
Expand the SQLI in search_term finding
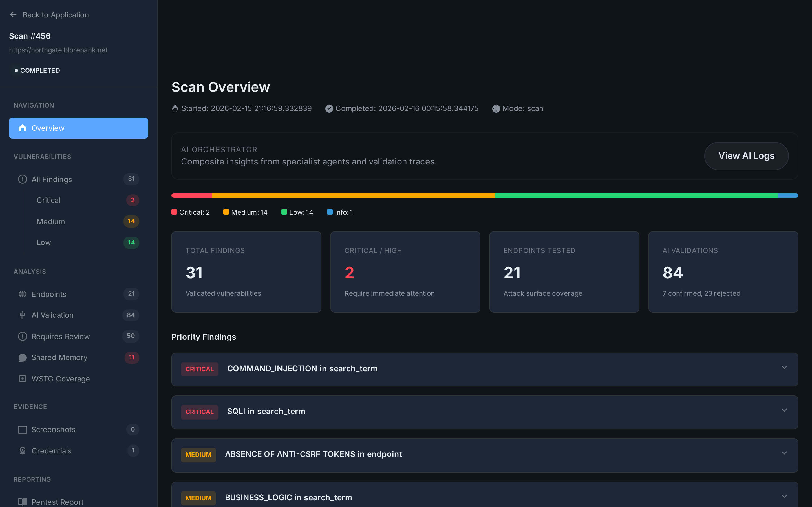point(784,410)
